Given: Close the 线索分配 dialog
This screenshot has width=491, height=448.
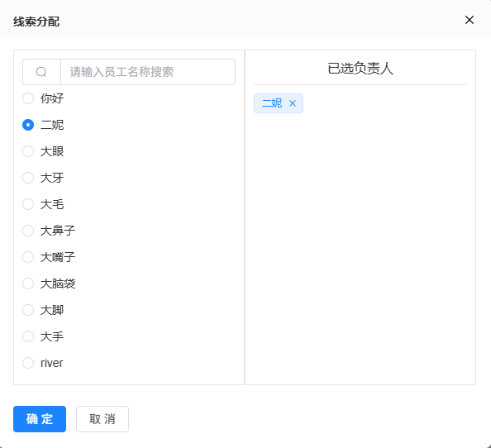Looking at the screenshot, I should [x=469, y=20].
